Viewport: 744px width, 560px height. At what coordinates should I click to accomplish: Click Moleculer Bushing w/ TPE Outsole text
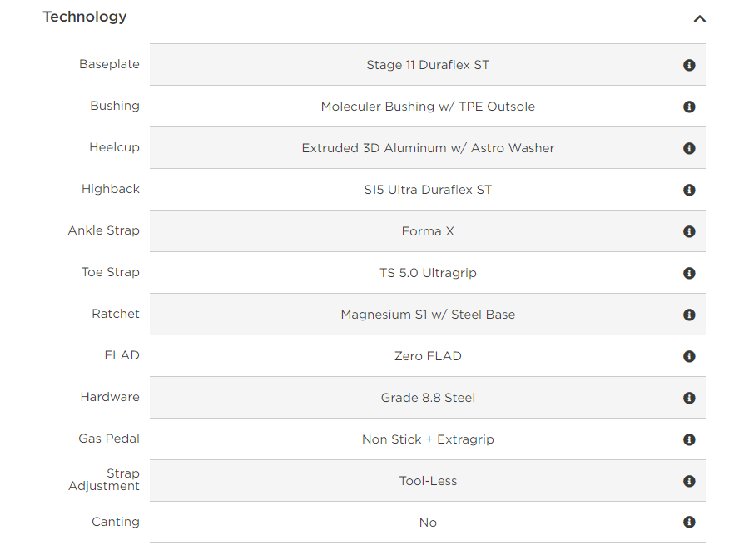(x=428, y=107)
